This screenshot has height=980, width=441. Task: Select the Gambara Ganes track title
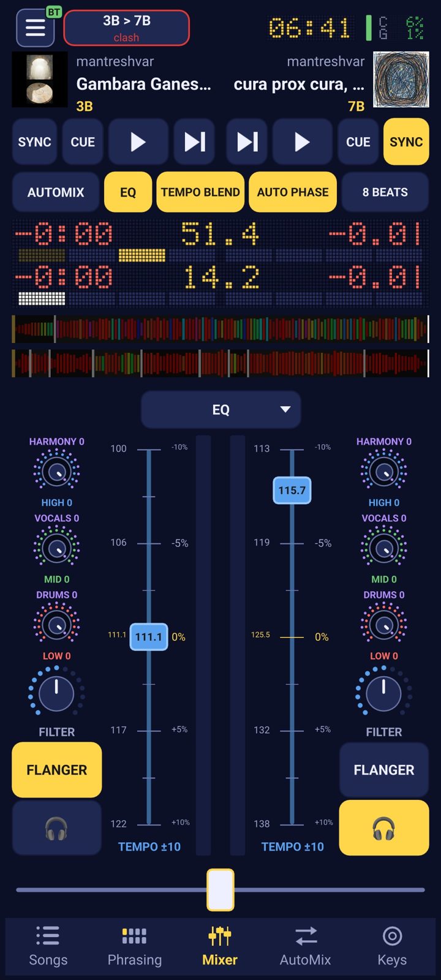pos(143,84)
